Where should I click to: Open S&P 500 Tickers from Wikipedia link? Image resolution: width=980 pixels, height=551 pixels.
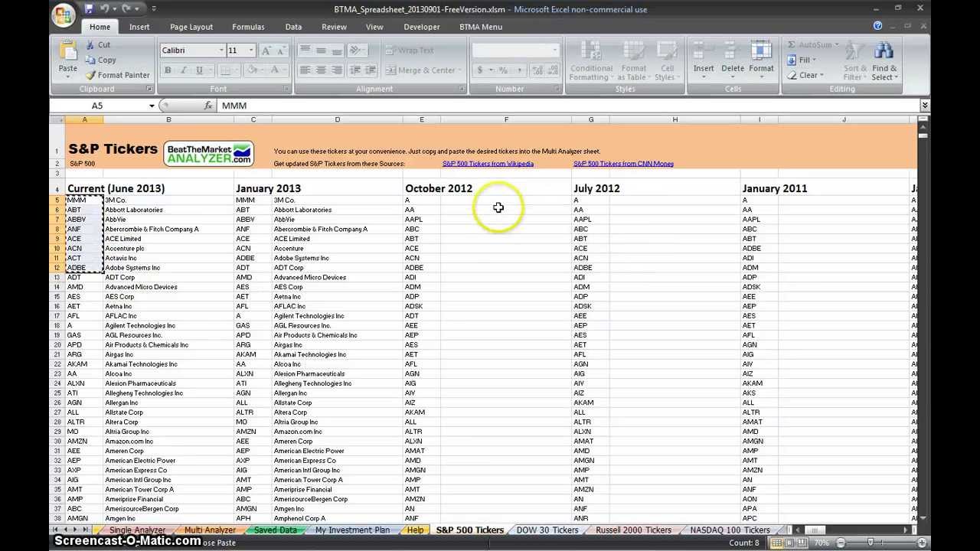488,164
